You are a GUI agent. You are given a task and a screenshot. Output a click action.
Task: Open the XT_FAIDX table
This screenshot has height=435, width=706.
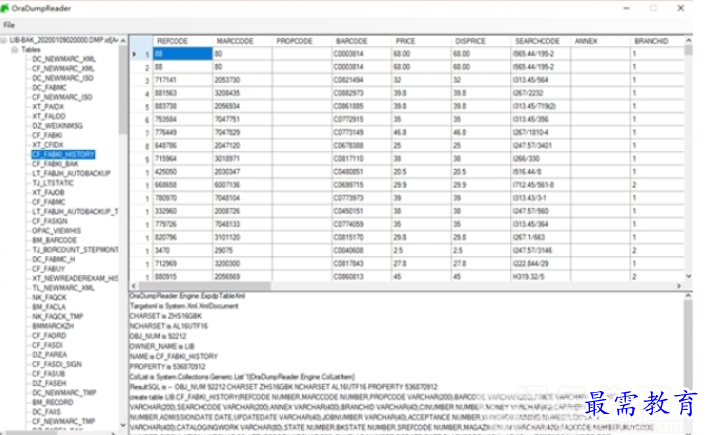(x=48, y=107)
